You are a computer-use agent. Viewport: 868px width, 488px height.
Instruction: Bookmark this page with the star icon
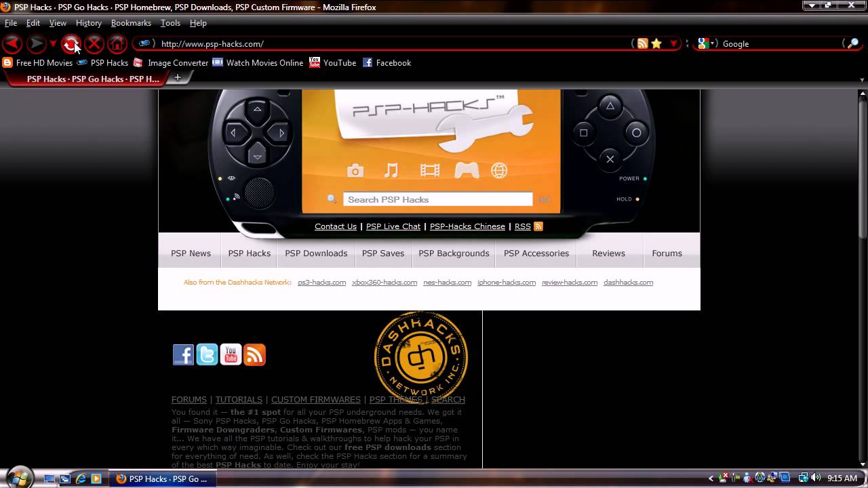click(x=656, y=43)
